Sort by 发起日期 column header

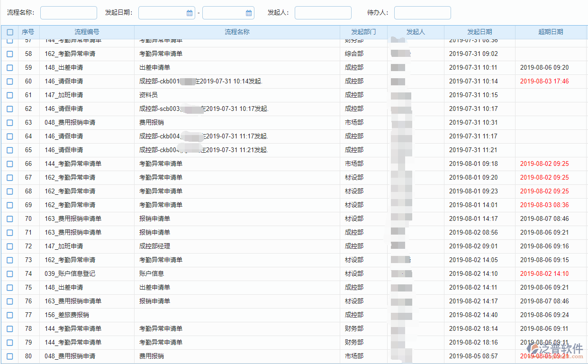tap(479, 32)
